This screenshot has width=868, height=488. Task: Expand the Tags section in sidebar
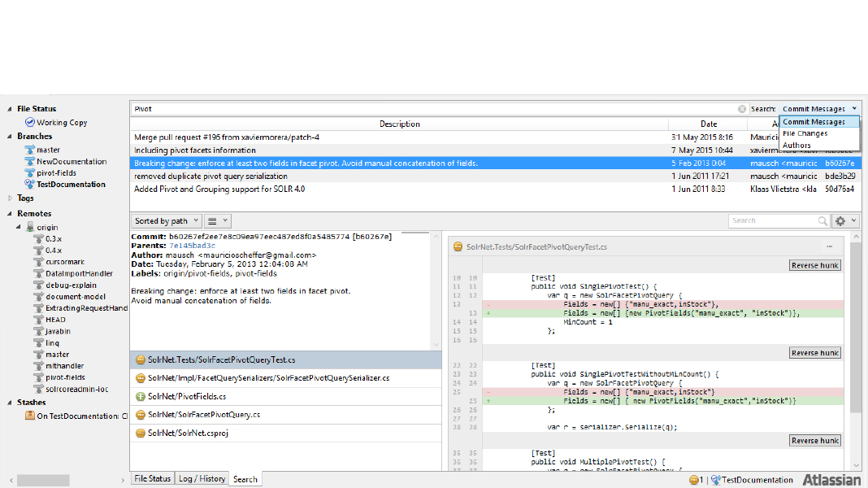pos(11,198)
